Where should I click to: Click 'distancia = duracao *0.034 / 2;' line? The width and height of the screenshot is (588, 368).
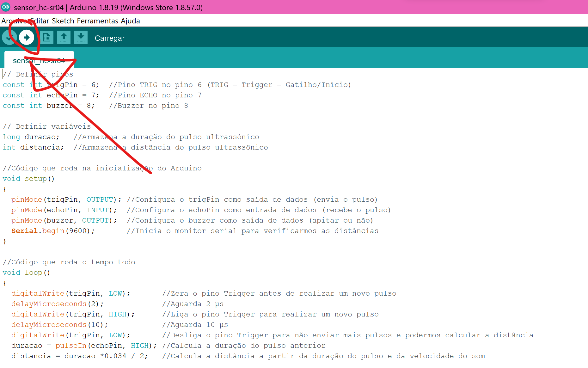[x=80, y=356]
